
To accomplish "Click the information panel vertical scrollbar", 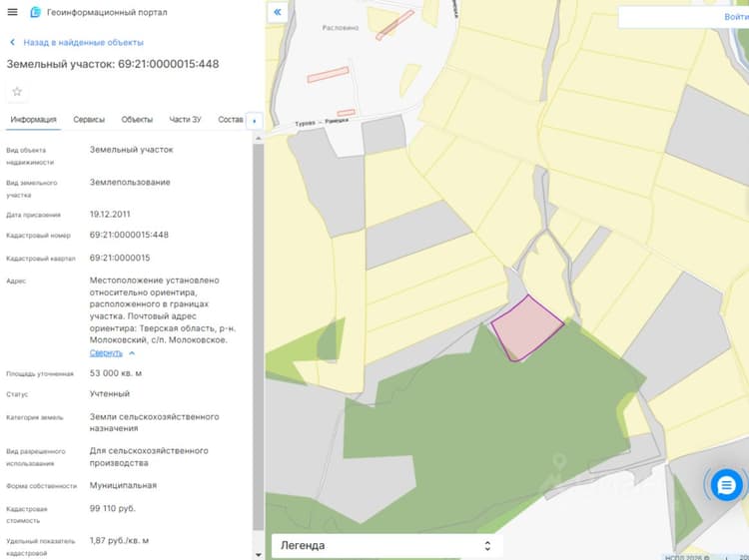I will point(259,336).
